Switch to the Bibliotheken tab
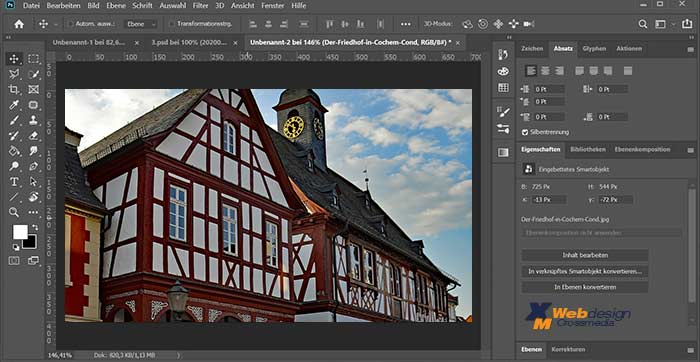Viewport: 700px width, 362px height. (x=588, y=150)
